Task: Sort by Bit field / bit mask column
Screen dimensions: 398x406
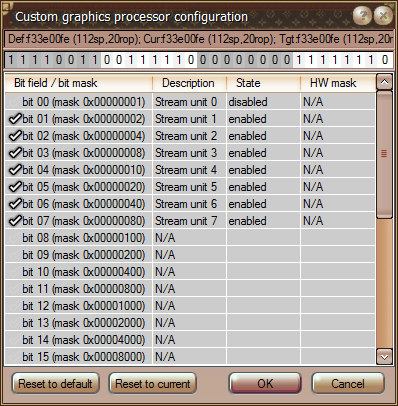Action: coord(79,83)
